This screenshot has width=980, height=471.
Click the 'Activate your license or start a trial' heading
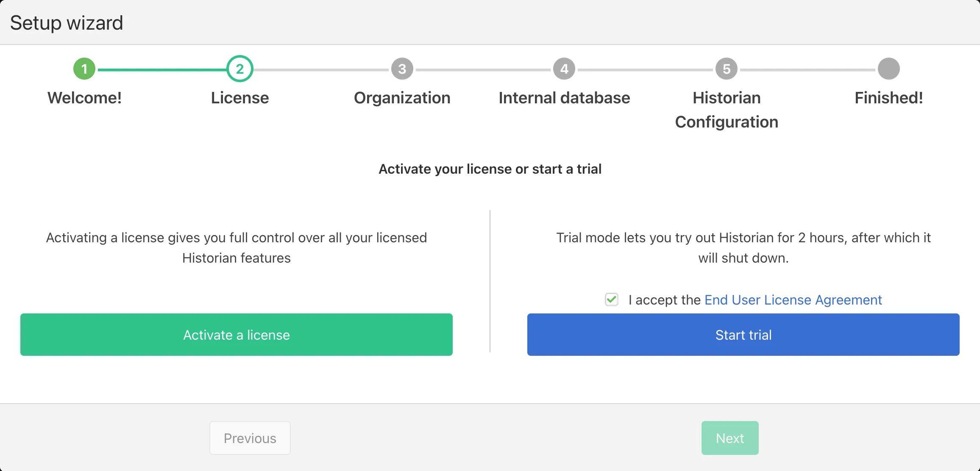(490, 169)
